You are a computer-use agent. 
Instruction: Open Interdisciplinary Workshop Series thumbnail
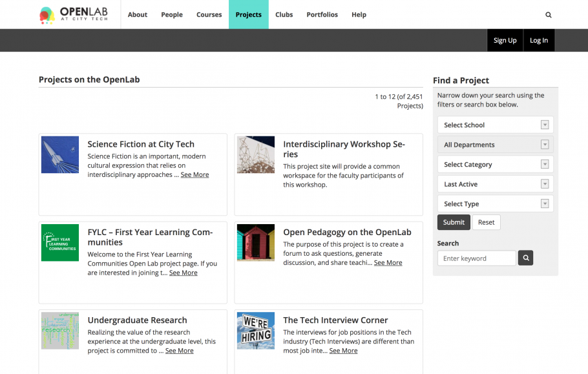tap(256, 155)
